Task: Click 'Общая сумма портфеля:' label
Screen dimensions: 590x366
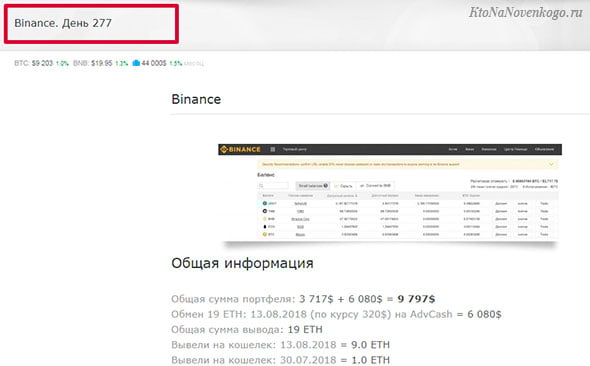Action: (233, 299)
